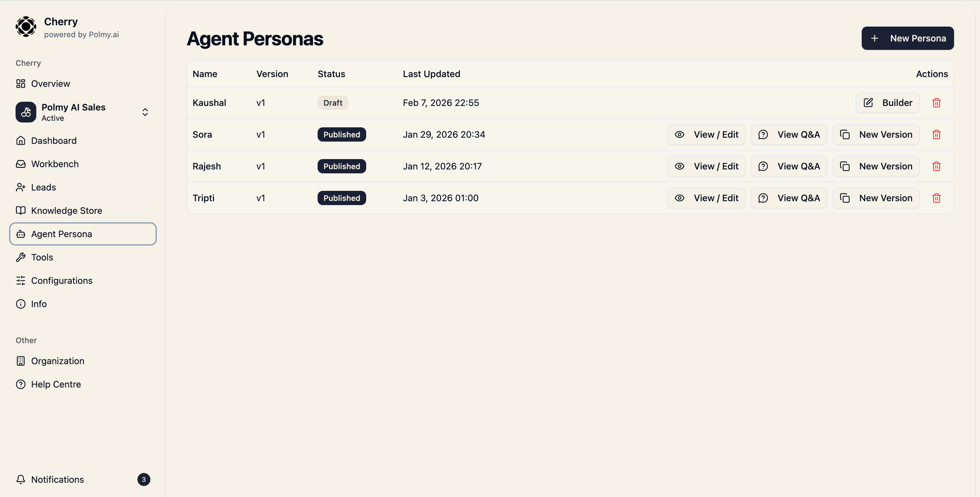Viewport: 980px width, 497px height.
Task: Click the New Persona button
Action: 907,39
